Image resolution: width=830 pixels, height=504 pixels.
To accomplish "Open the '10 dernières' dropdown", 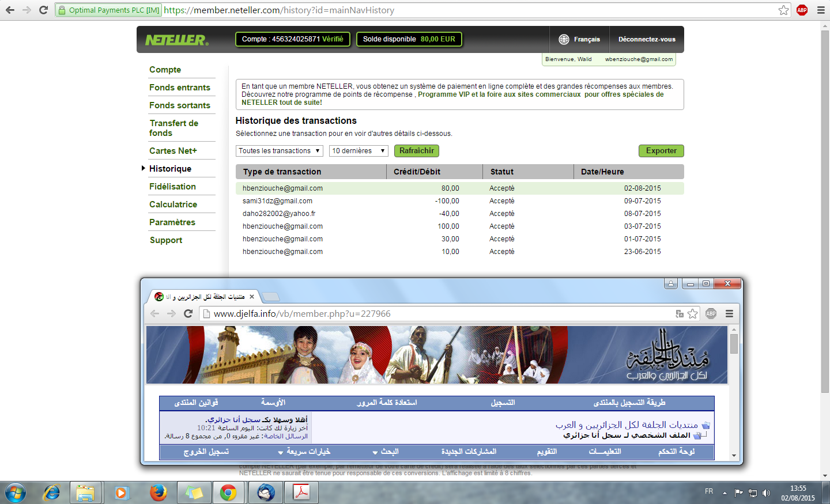I will [x=359, y=151].
